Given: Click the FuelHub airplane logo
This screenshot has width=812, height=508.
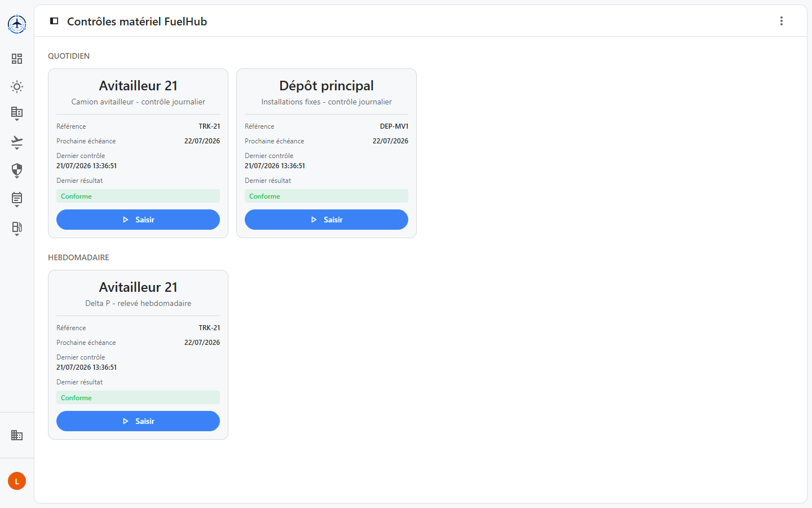Looking at the screenshot, I should (17, 24).
